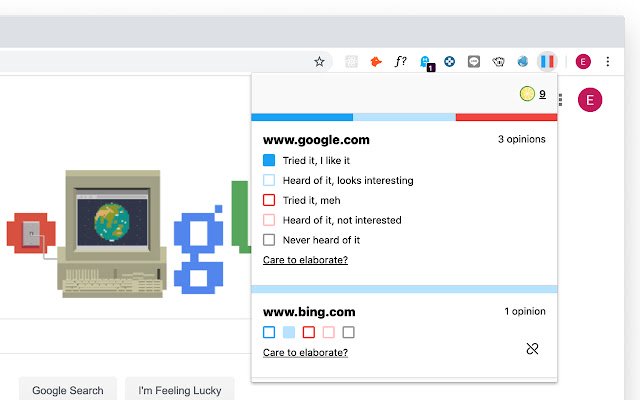Open the blue and red bars opinions extension
Screen dimensions: 640x400
547,62
